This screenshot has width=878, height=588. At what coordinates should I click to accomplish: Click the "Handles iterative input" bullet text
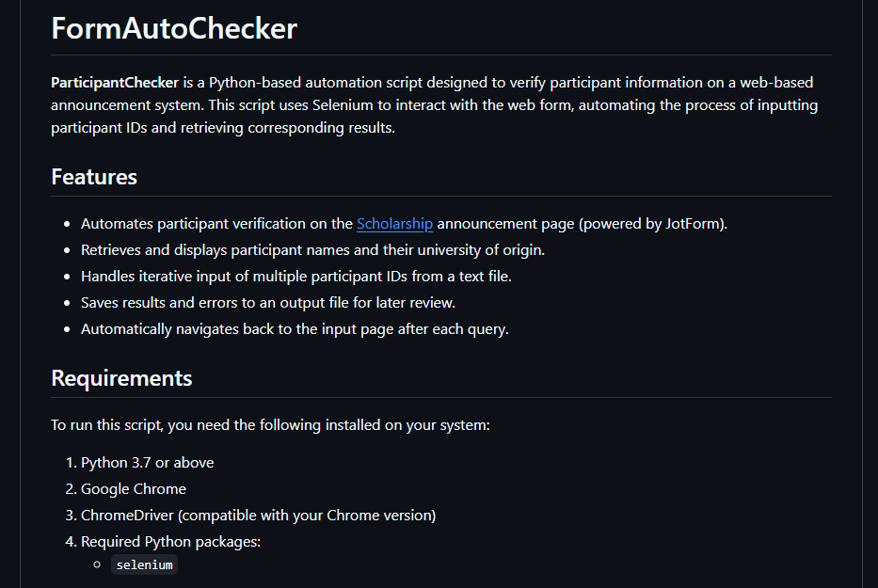pos(295,277)
